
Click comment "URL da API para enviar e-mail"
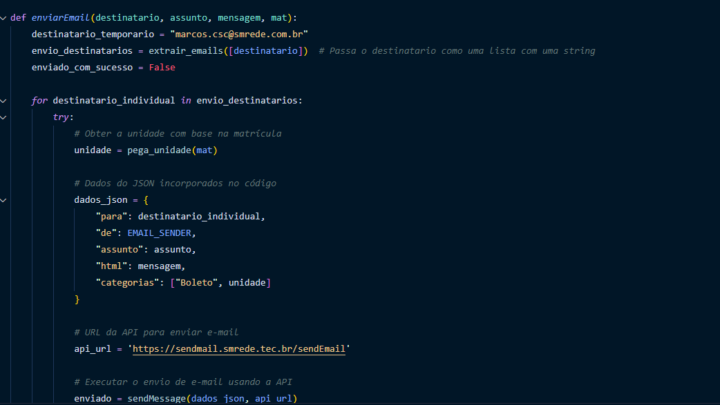click(156, 332)
